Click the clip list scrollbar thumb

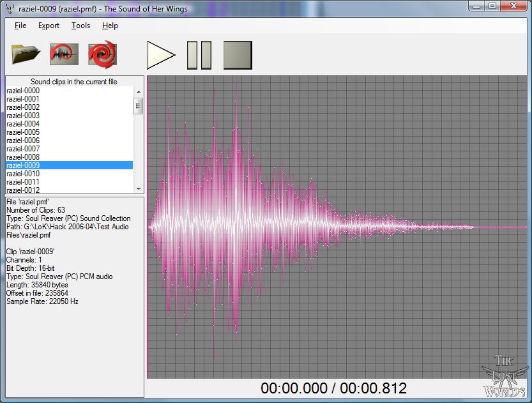(x=139, y=106)
